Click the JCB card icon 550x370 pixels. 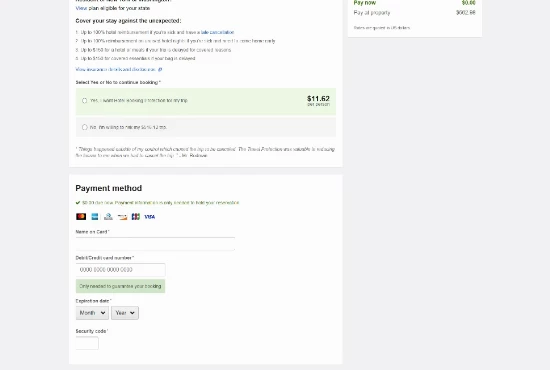tap(136, 217)
